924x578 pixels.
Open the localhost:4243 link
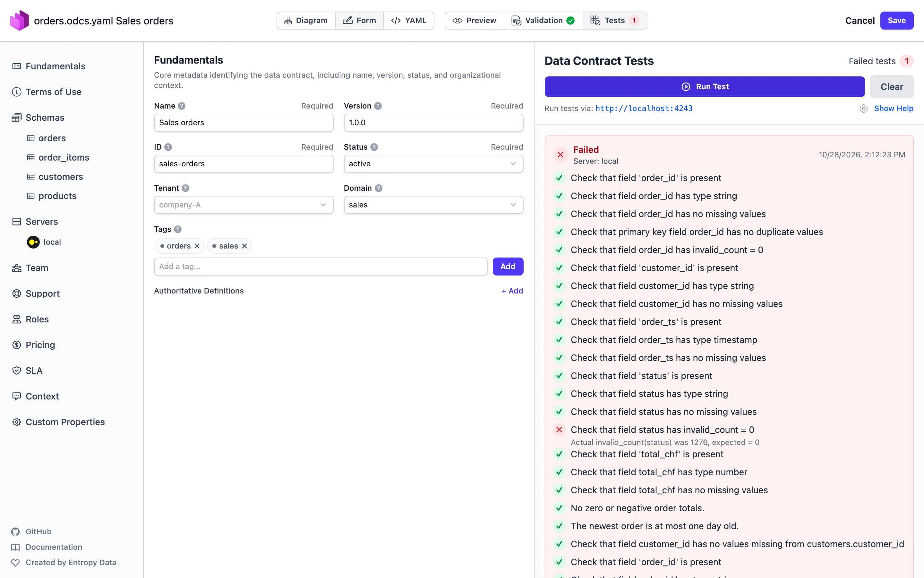(644, 109)
